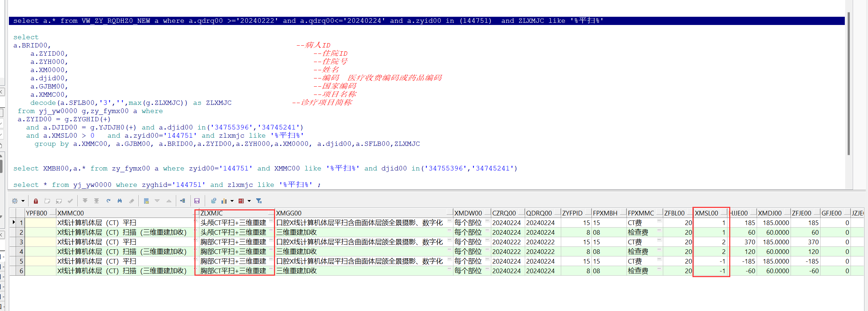Click the database export icon
Screen dimensions: 868x311
pos(213,201)
